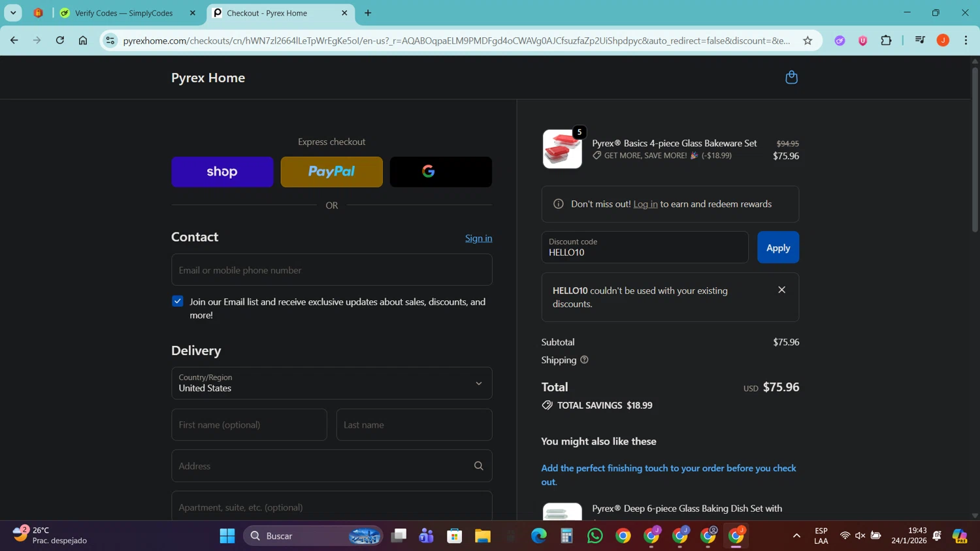Screen dimensions: 980x551
Task: Show hidden system tray icons
Action: [796, 536]
